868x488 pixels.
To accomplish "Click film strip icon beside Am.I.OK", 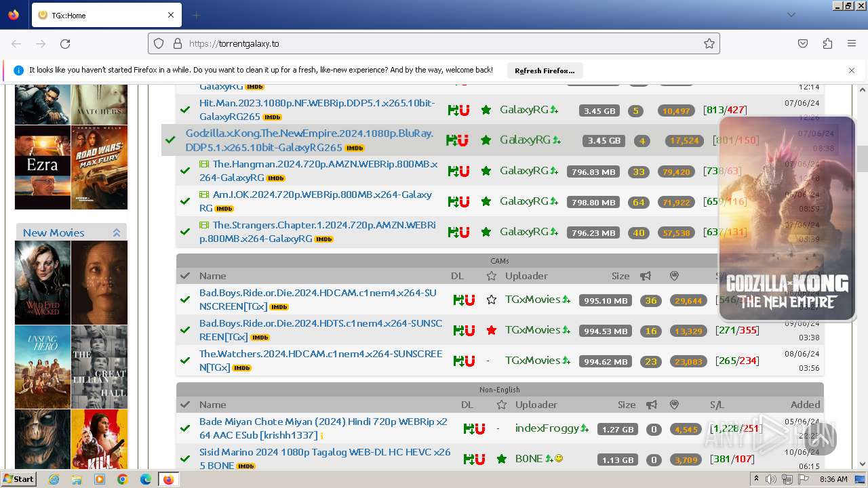I will point(204,195).
